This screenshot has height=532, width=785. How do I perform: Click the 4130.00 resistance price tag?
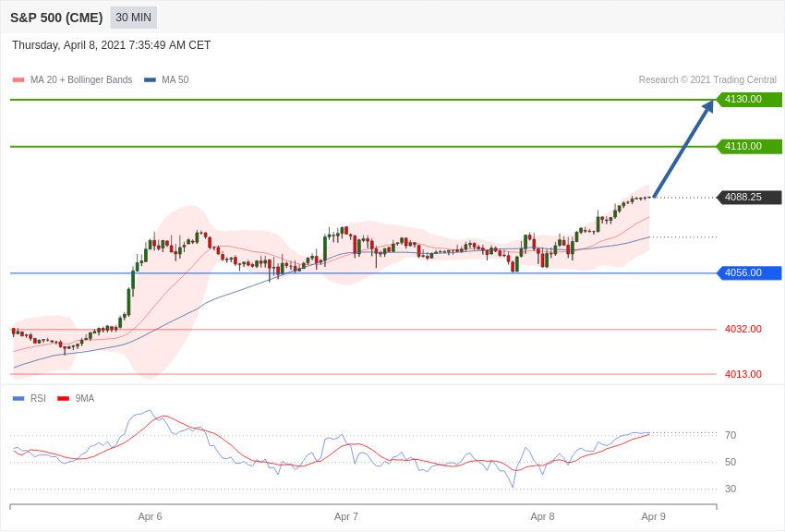(x=750, y=99)
